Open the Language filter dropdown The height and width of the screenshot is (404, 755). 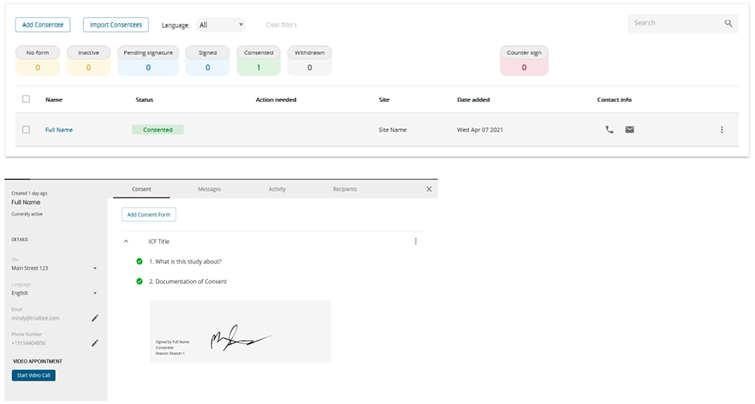pyautogui.click(x=221, y=25)
